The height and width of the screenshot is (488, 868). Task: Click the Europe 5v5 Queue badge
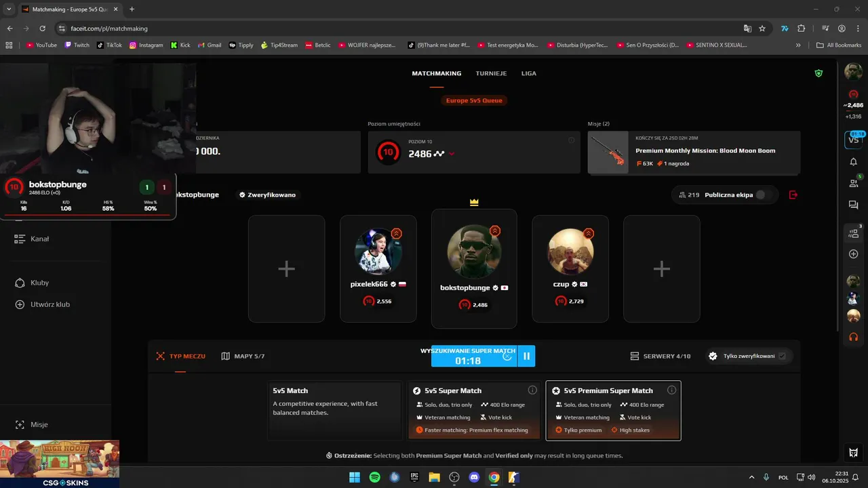point(474,100)
